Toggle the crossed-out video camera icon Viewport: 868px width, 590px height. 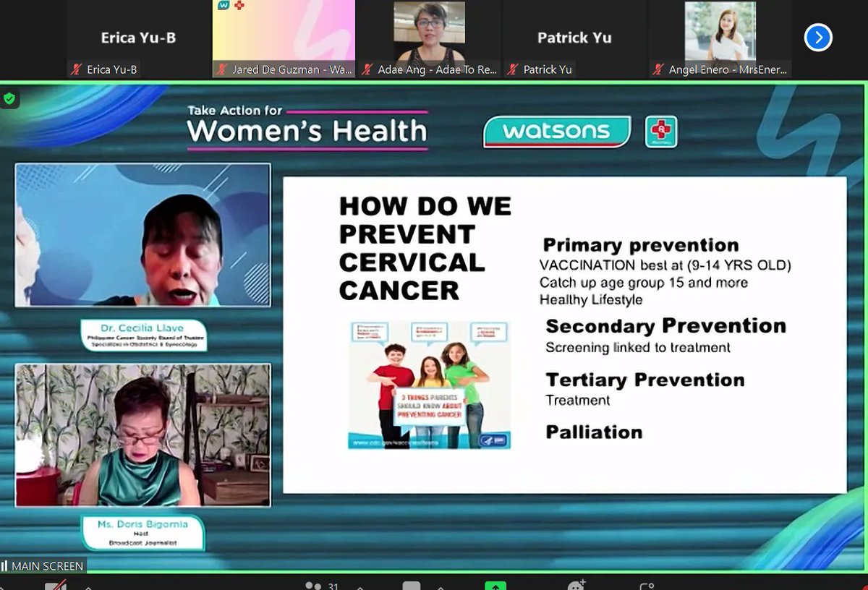coord(56,586)
